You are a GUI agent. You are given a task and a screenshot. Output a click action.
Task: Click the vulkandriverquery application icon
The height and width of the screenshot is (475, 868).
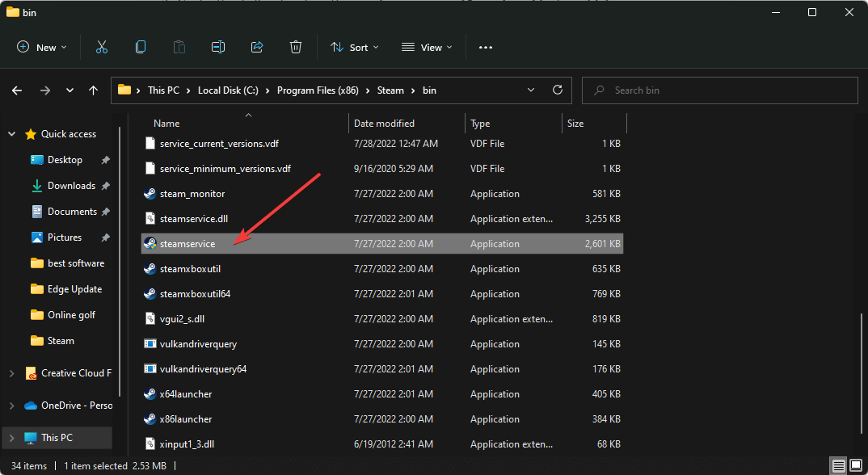pyautogui.click(x=150, y=344)
